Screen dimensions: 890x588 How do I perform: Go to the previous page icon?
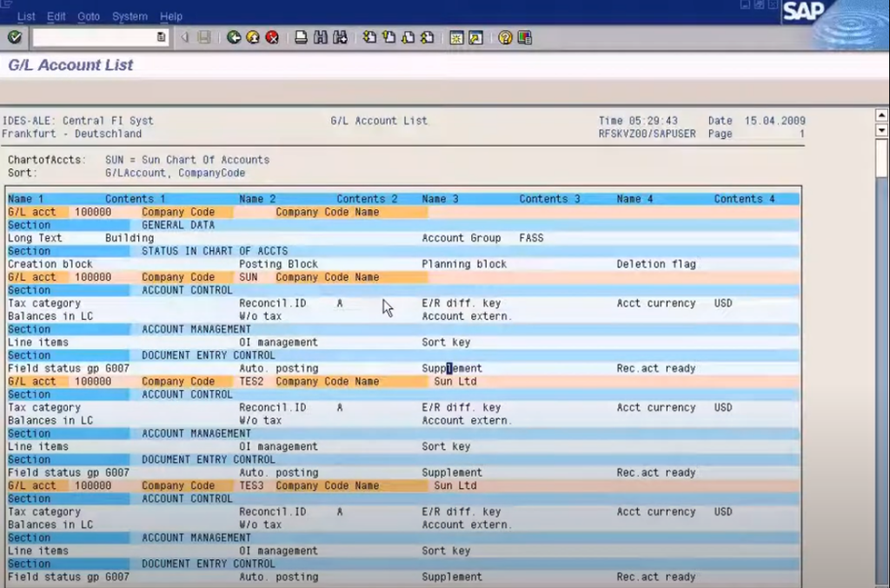tap(389, 37)
